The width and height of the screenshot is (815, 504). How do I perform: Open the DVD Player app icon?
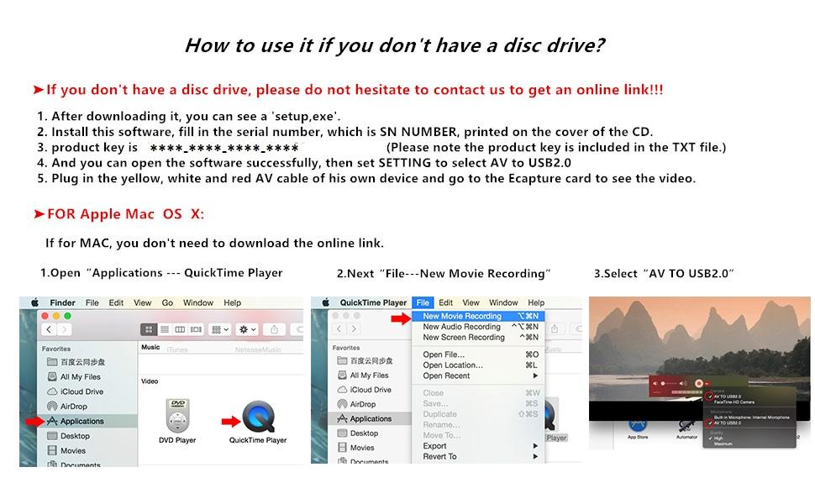(177, 417)
